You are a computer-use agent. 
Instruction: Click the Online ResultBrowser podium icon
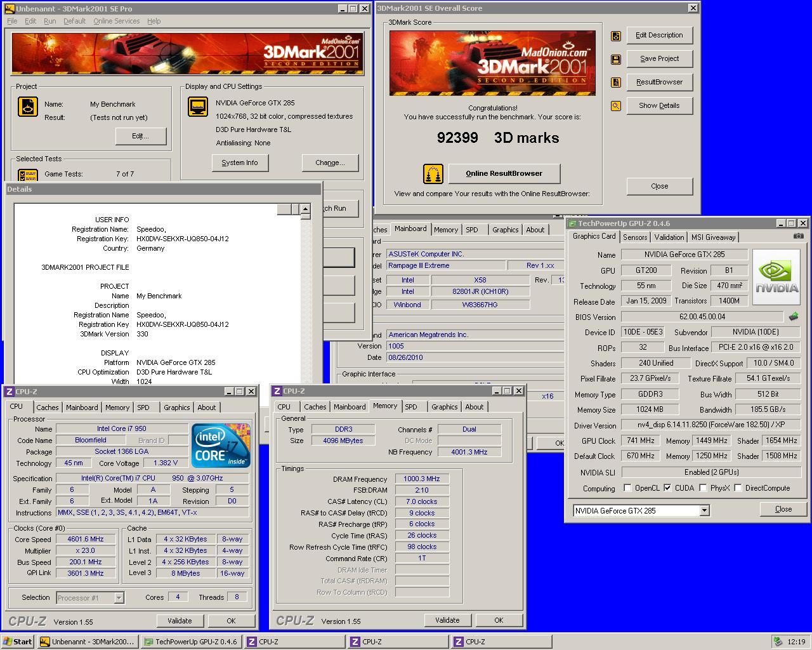tap(433, 173)
